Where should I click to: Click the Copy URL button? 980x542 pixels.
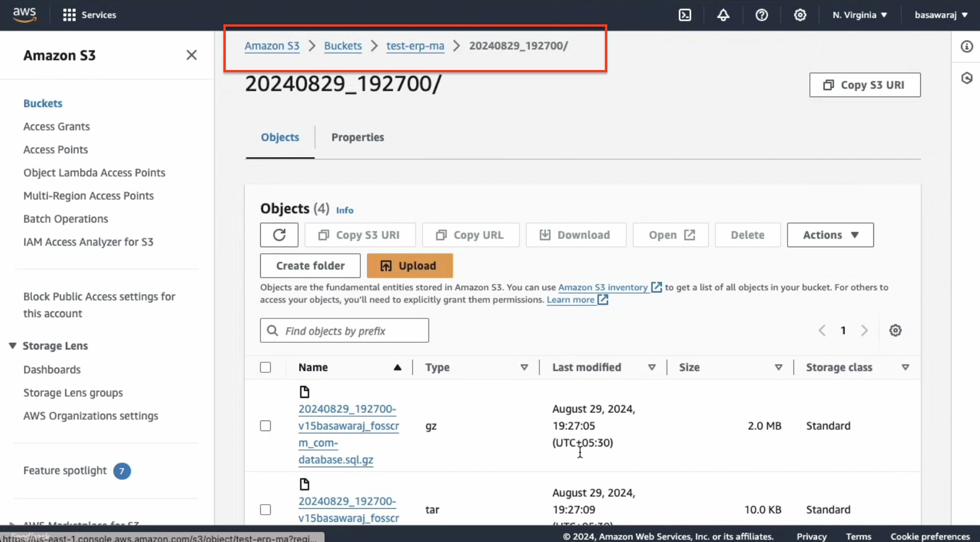[470, 235]
